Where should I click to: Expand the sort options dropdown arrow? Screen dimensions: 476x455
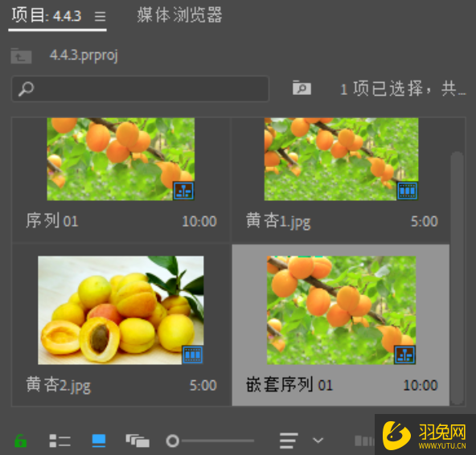point(318,440)
